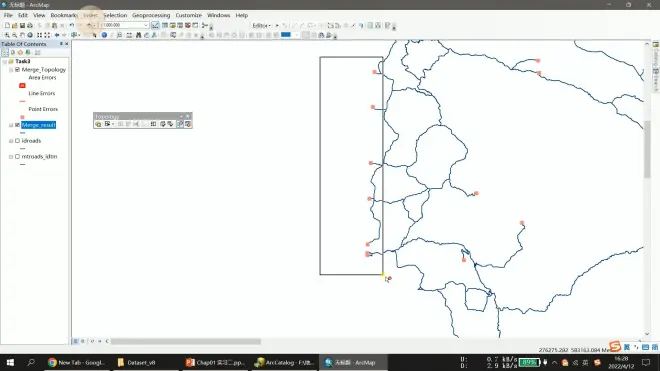This screenshot has height=371, width=660.
Task: Expand the Editor dropdown menu
Action: 261,25
